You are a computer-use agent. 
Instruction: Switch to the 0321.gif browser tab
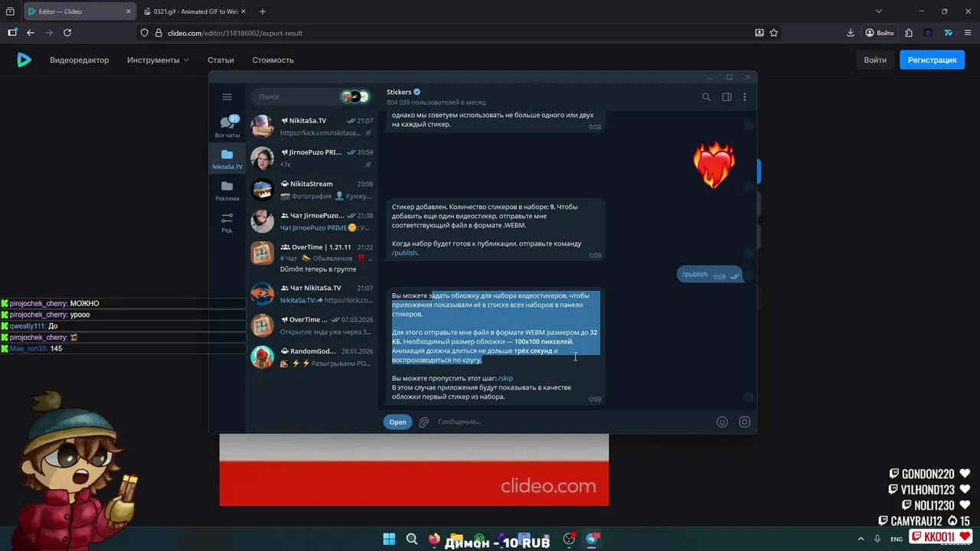pos(194,11)
